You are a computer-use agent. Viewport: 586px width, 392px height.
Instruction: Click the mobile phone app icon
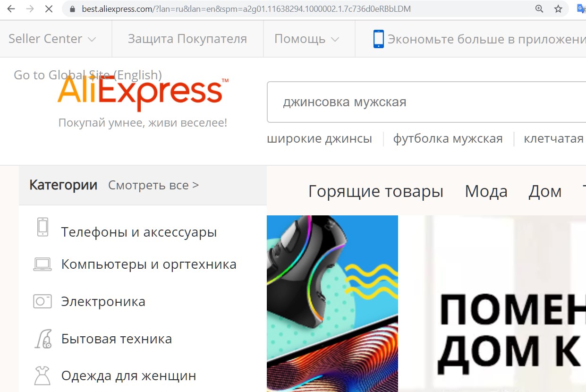coord(378,39)
